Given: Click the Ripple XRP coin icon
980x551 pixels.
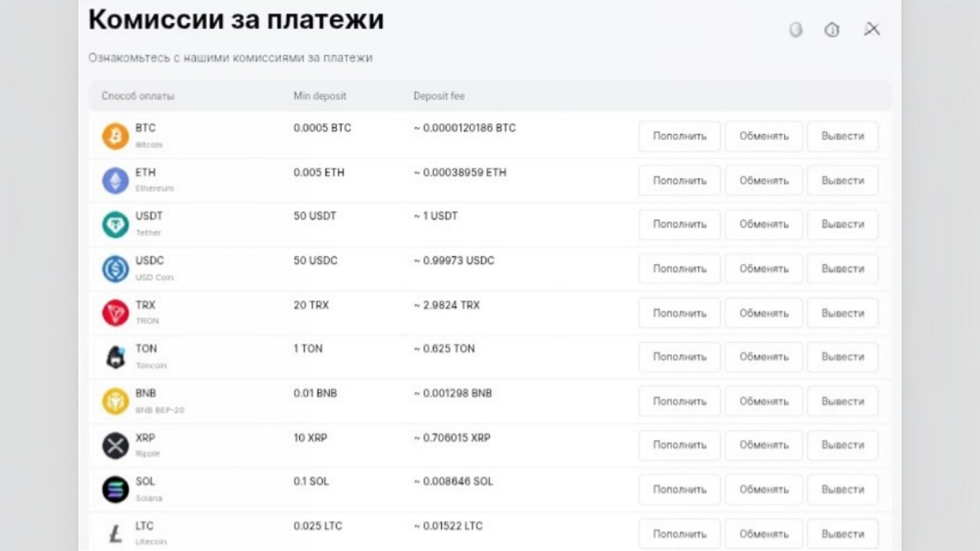Looking at the screenshot, I should [116, 445].
